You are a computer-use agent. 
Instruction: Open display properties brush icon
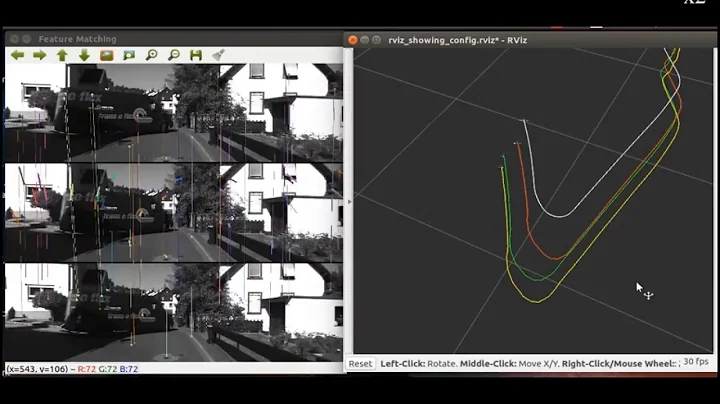click(x=218, y=55)
